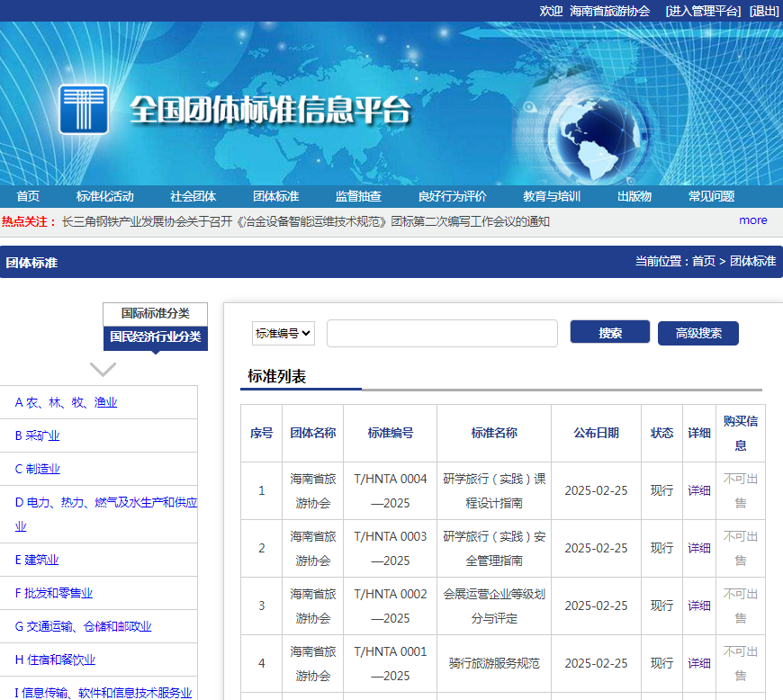Screen dimensions: 783x700
Task: Open 出版物 menu item
Action: click(634, 196)
